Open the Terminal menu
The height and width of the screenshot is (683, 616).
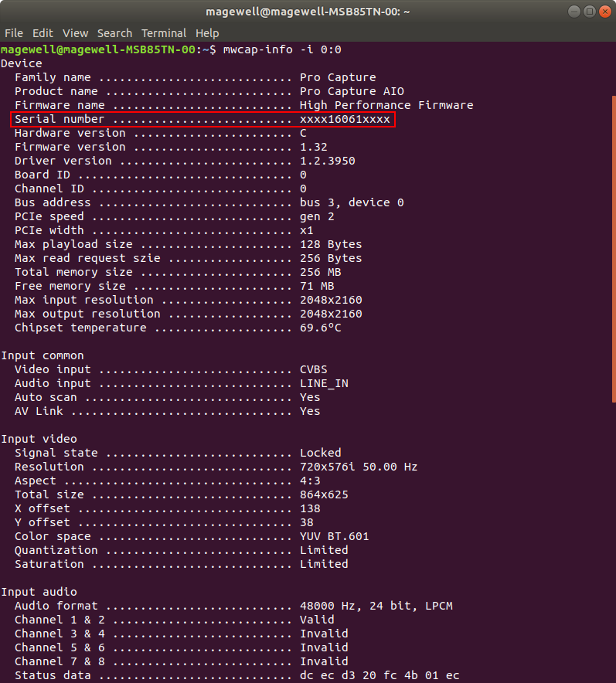click(164, 33)
